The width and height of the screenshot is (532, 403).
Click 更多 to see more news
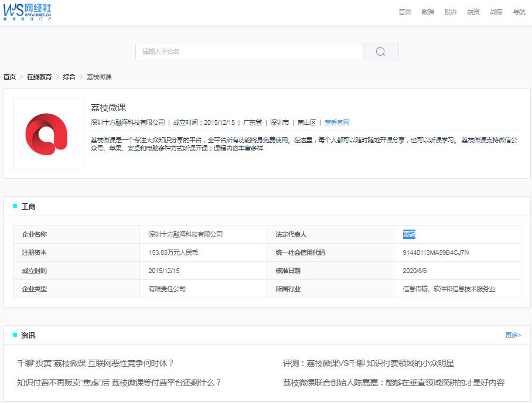[x=511, y=335]
